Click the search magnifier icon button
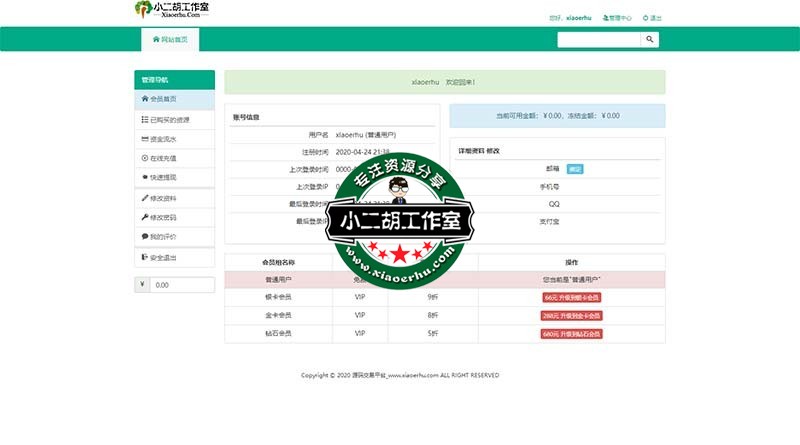The height and width of the screenshot is (445, 800). pos(650,40)
